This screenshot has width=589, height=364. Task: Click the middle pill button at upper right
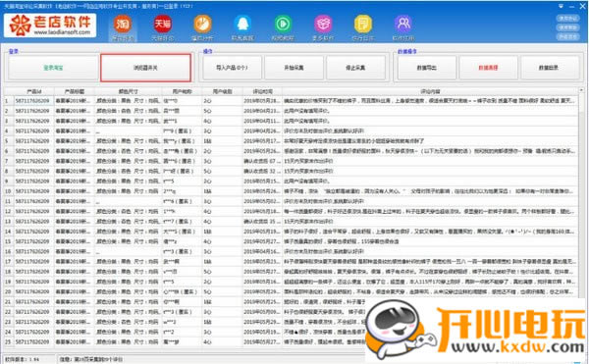point(567,27)
